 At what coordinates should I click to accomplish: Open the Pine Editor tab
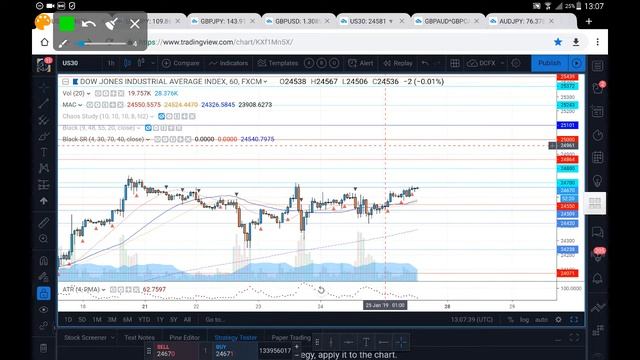(184, 338)
